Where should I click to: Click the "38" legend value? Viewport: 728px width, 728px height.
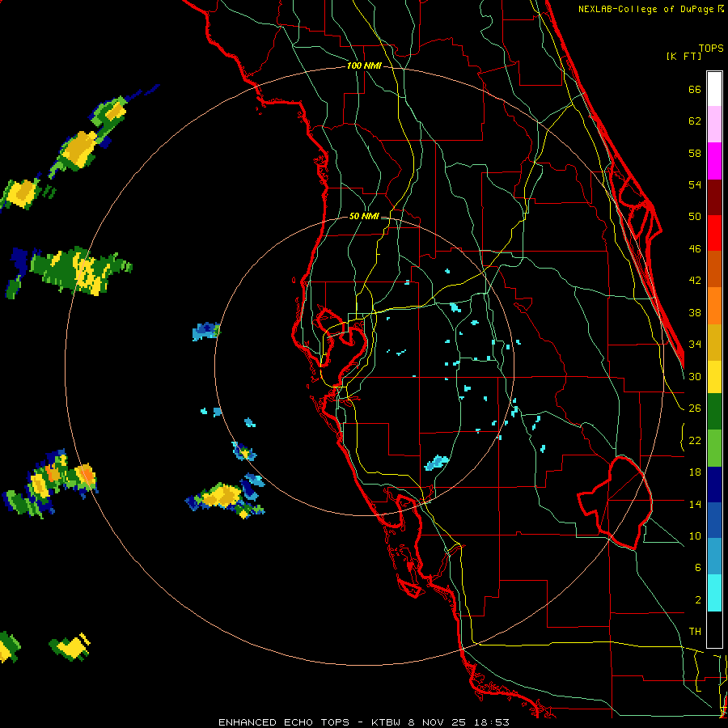pos(695,312)
